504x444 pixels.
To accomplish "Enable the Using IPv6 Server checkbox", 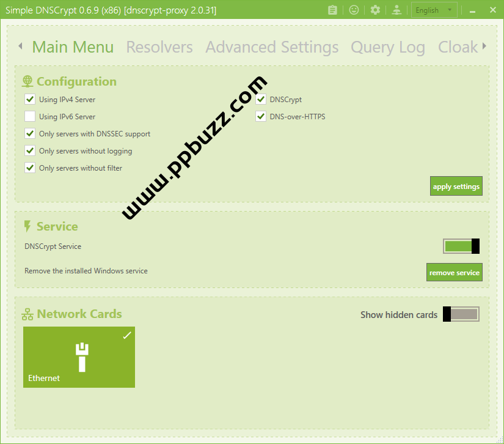I will 30,116.
